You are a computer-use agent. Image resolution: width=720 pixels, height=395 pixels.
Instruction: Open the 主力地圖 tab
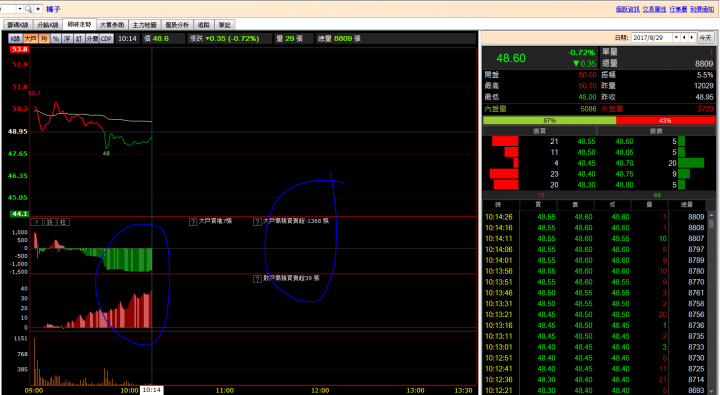(145, 25)
